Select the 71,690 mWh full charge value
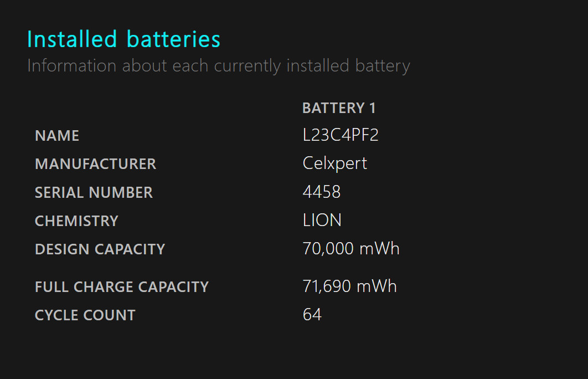This screenshot has height=379, width=588. [349, 286]
